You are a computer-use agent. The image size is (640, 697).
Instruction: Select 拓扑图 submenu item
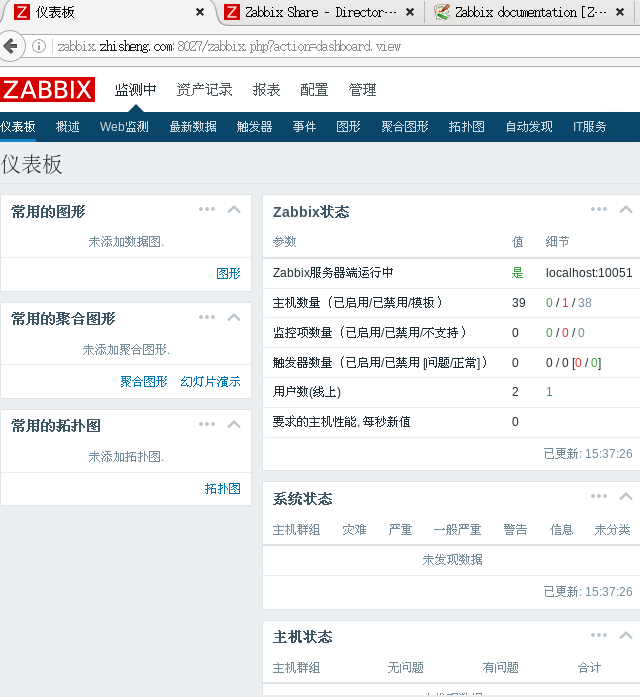pos(466,127)
